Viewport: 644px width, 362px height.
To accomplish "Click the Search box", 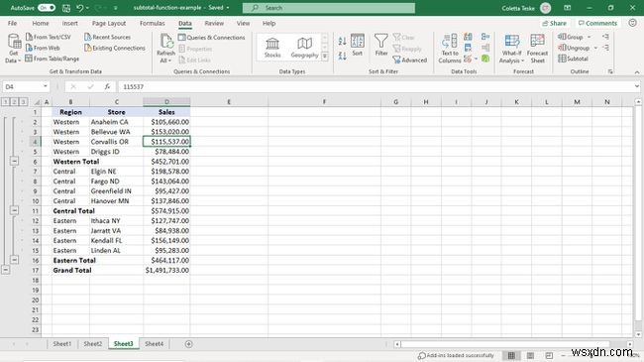I will 329,8.
